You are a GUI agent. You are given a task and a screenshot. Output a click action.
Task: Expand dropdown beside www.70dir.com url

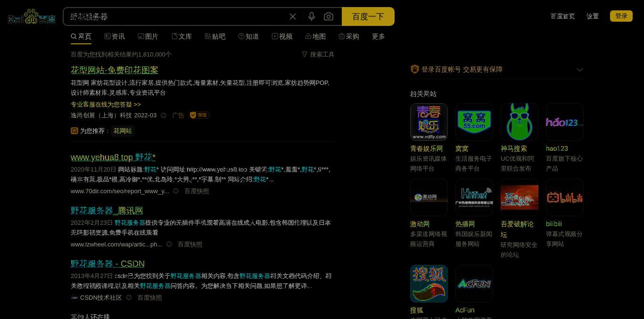176,191
